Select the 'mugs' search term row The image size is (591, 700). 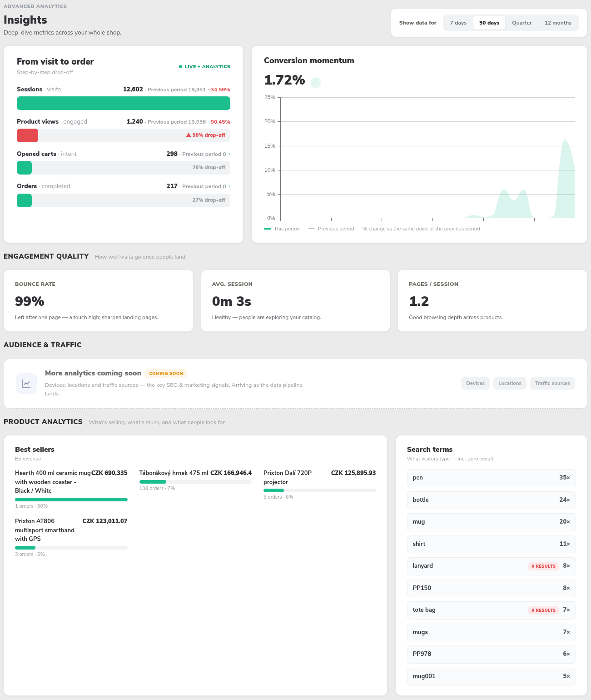pyautogui.click(x=492, y=632)
